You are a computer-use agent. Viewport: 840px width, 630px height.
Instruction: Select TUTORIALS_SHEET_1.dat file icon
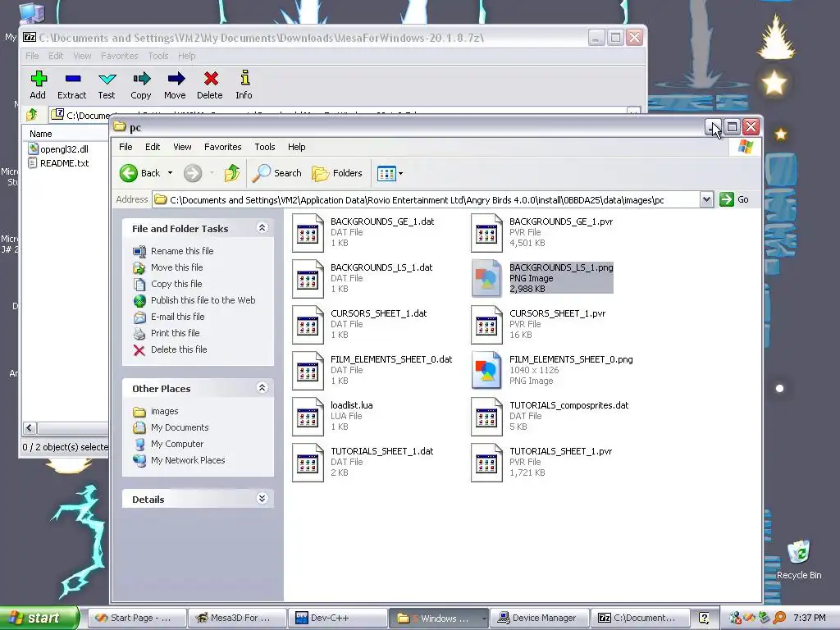308,463
